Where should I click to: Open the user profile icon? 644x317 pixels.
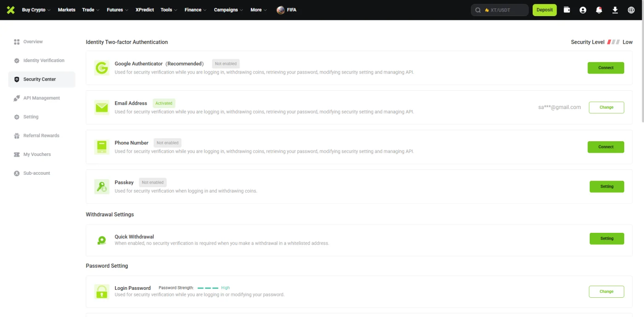583,10
